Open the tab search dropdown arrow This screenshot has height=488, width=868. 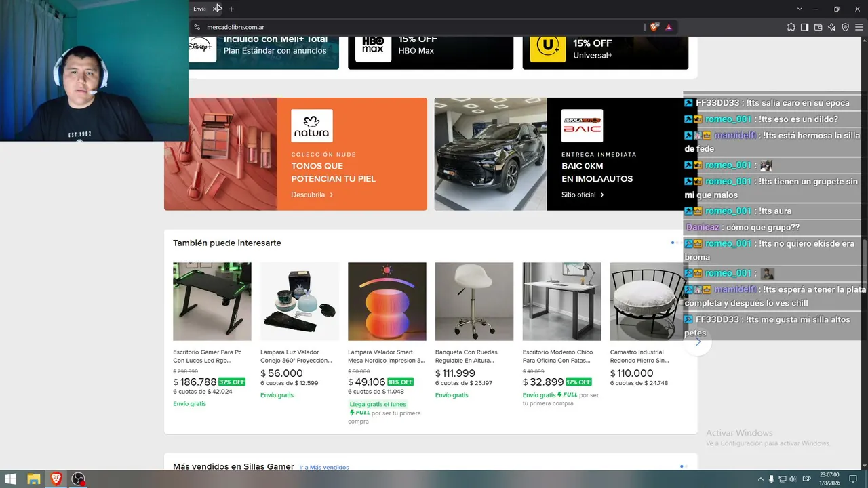point(800,9)
